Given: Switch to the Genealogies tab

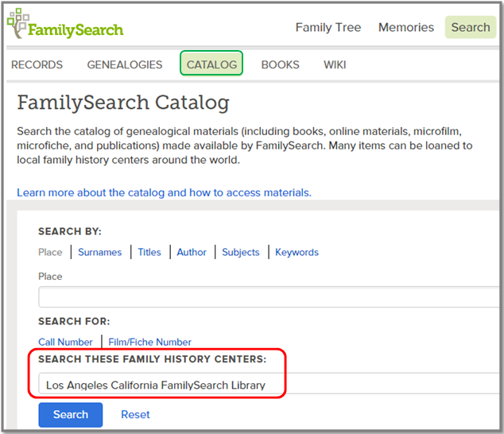Looking at the screenshot, I should (124, 64).
